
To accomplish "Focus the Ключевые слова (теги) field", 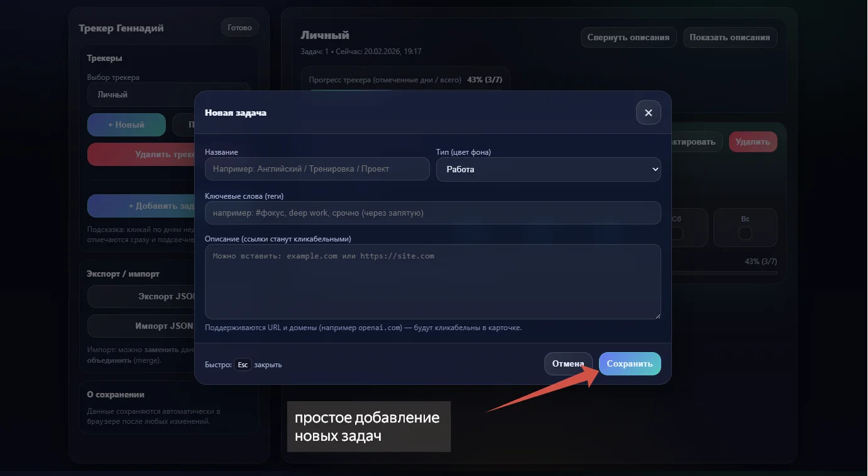I will click(433, 213).
